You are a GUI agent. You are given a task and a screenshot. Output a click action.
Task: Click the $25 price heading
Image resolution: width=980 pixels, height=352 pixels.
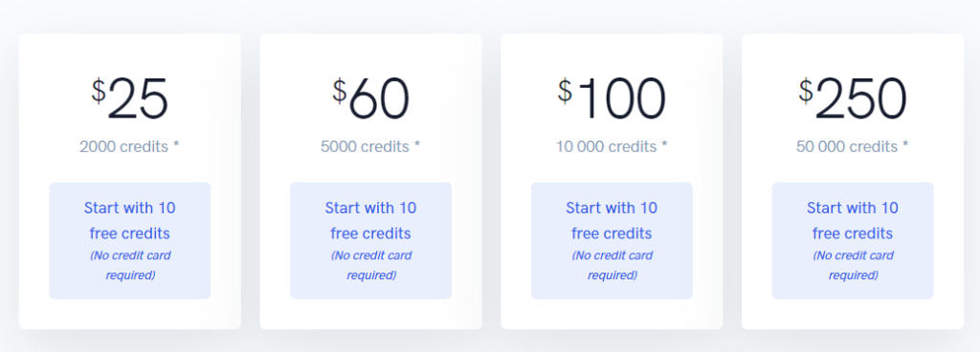coord(130,99)
